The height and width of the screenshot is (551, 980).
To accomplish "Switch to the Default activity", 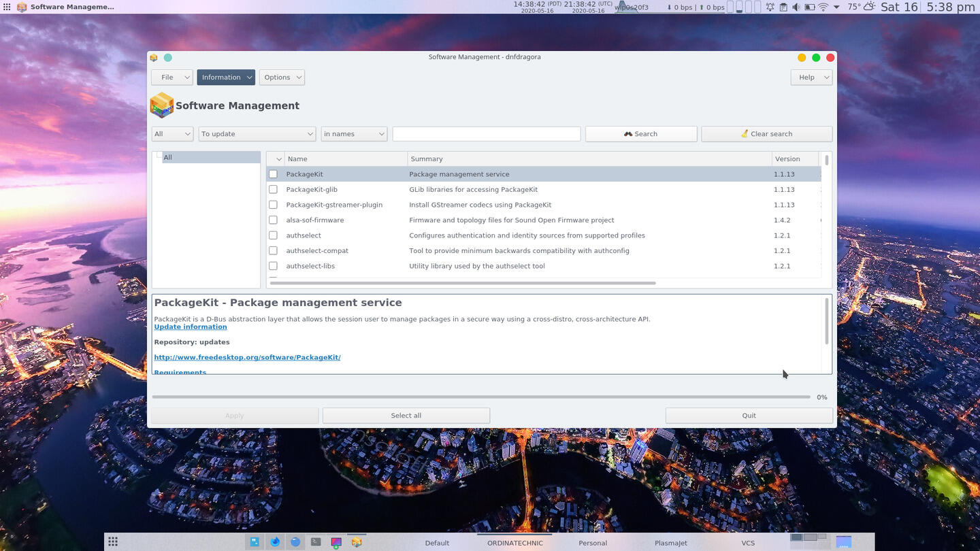I will 437,543.
